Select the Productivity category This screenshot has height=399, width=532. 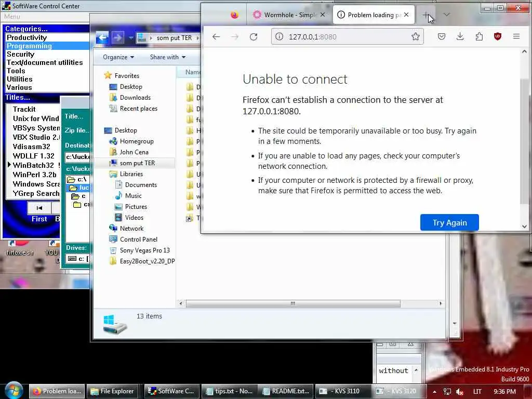coord(47,37)
